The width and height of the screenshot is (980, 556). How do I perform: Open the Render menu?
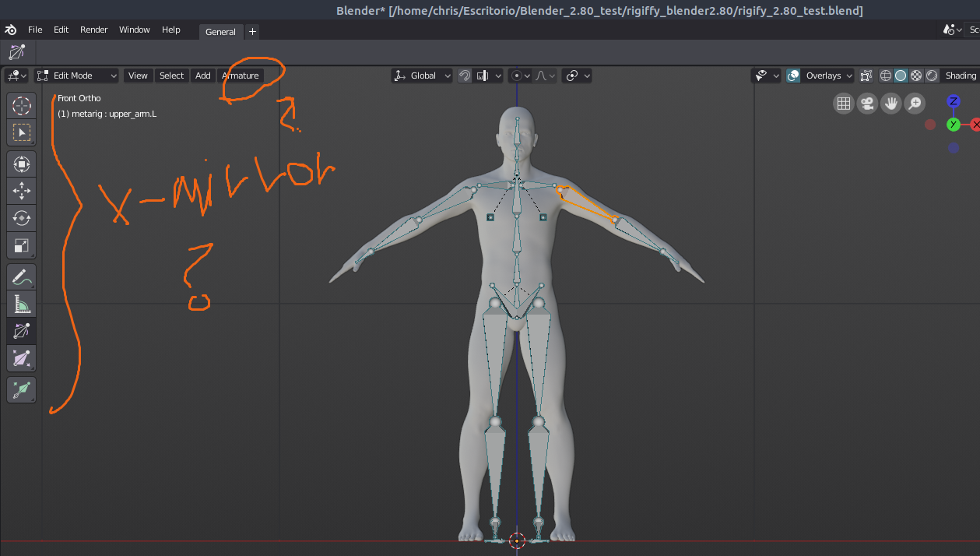tap(94, 30)
